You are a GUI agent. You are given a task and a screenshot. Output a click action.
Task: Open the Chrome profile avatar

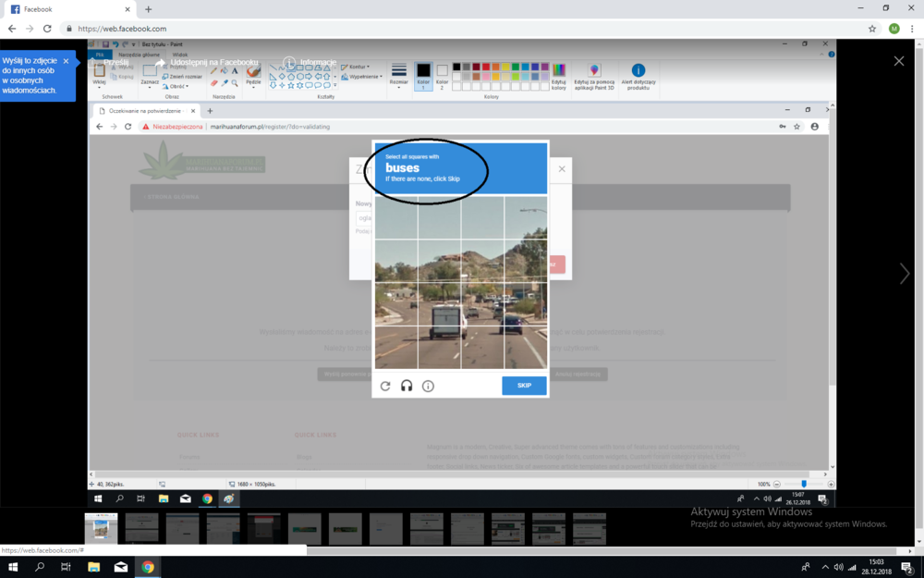894,29
